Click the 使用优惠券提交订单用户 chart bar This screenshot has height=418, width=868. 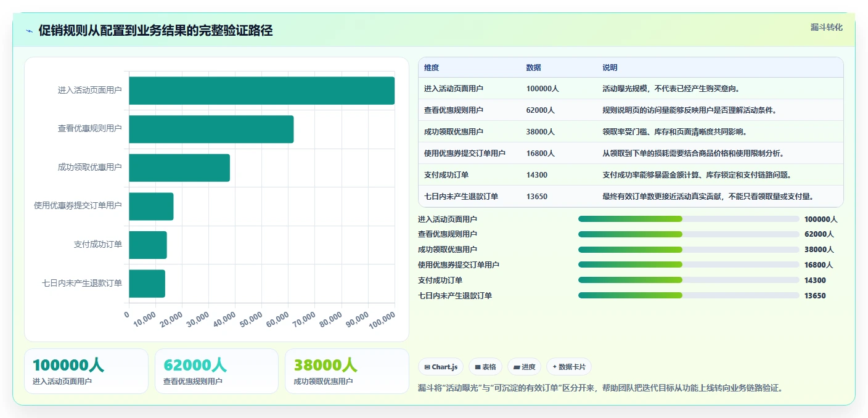click(151, 207)
